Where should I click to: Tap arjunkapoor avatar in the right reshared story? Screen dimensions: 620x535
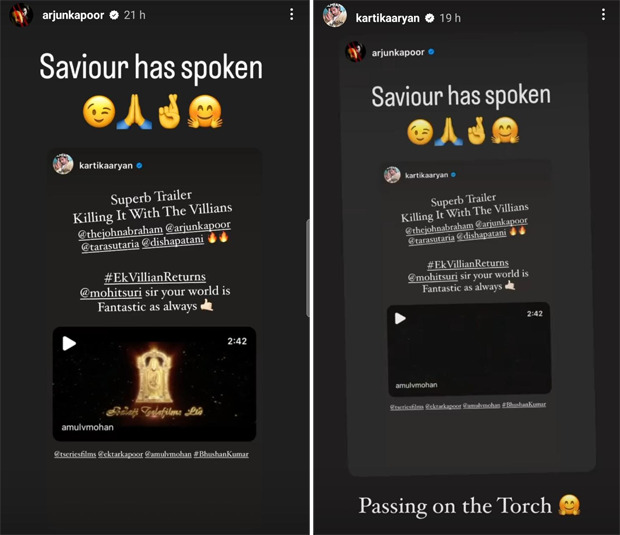coord(355,52)
